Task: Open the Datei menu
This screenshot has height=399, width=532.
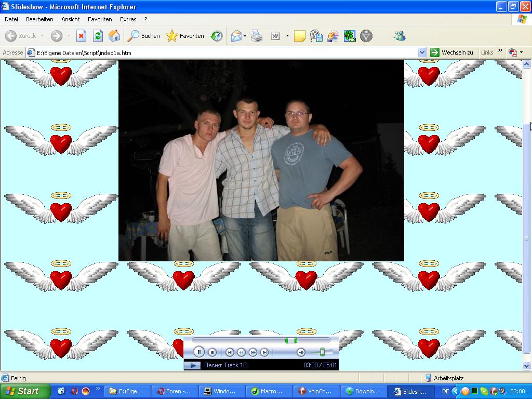Action: pyautogui.click(x=11, y=19)
